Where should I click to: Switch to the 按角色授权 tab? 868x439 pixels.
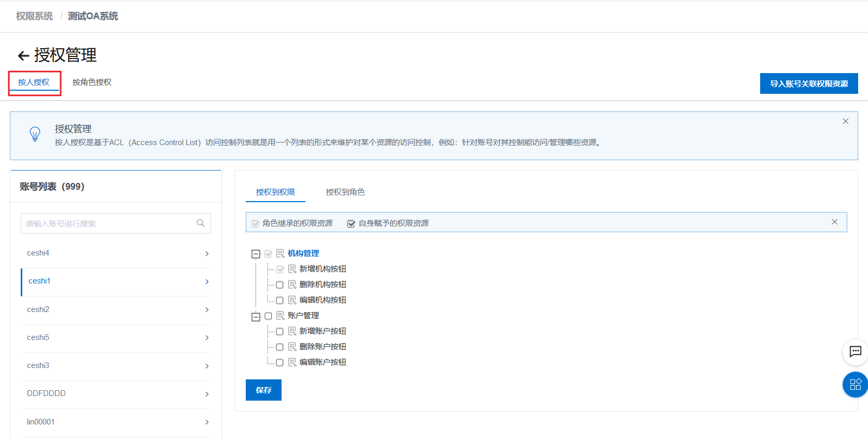tap(92, 82)
